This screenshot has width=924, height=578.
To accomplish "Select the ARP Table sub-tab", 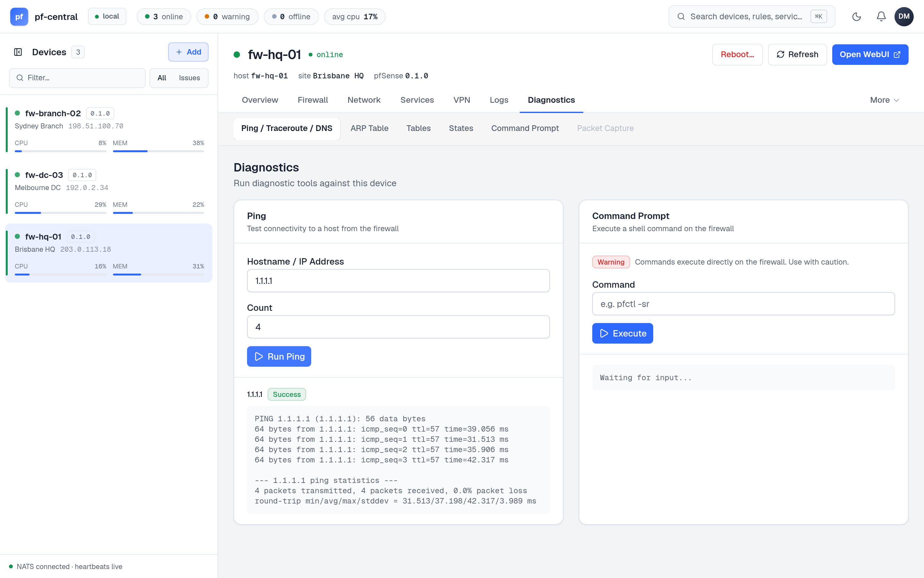I will pos(369,128).
